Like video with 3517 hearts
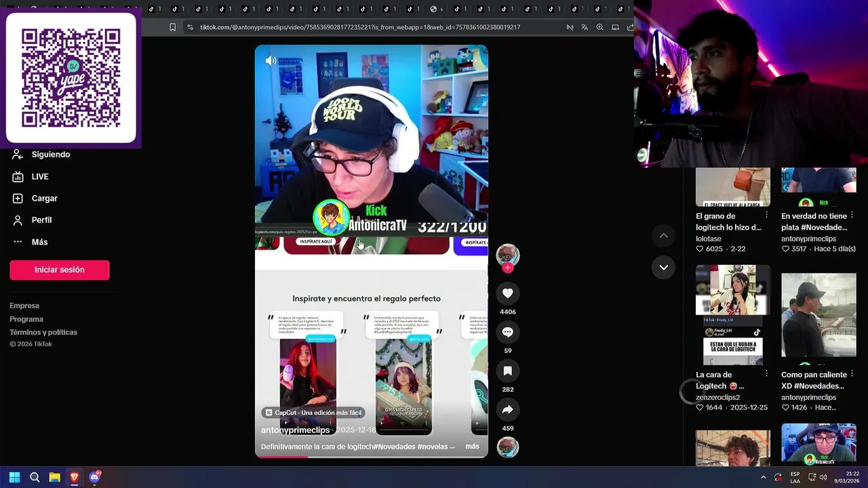This screenshot has height=488, width=868. click(785, 249)
